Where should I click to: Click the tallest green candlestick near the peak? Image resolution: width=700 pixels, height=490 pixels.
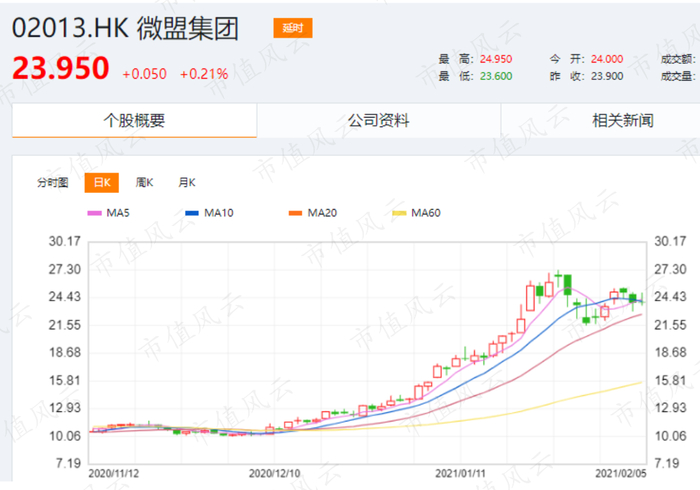pyautogui.click(x=567, y=285)
